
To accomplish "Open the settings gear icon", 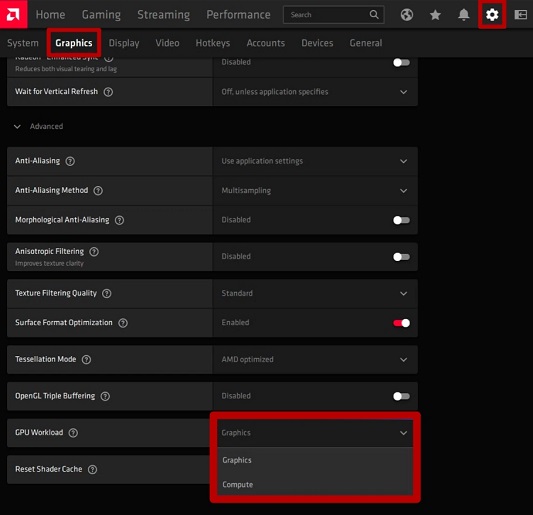I will point(492,15).
